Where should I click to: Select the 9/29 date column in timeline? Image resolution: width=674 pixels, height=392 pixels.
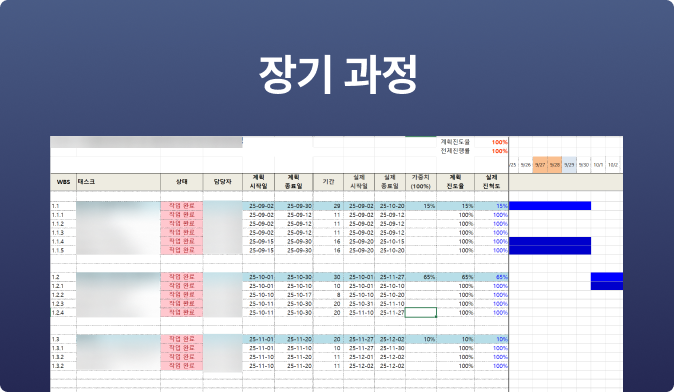point(569,165)
